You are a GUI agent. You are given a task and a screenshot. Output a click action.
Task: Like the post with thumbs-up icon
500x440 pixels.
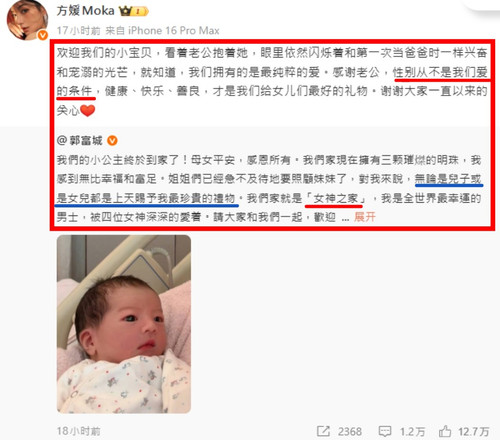[x=445, y=431]
